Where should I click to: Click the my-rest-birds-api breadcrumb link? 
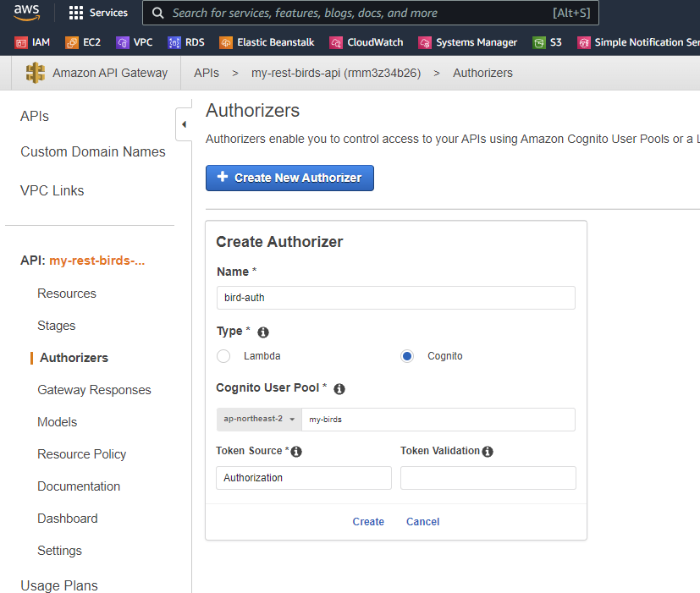pos(336,74)
